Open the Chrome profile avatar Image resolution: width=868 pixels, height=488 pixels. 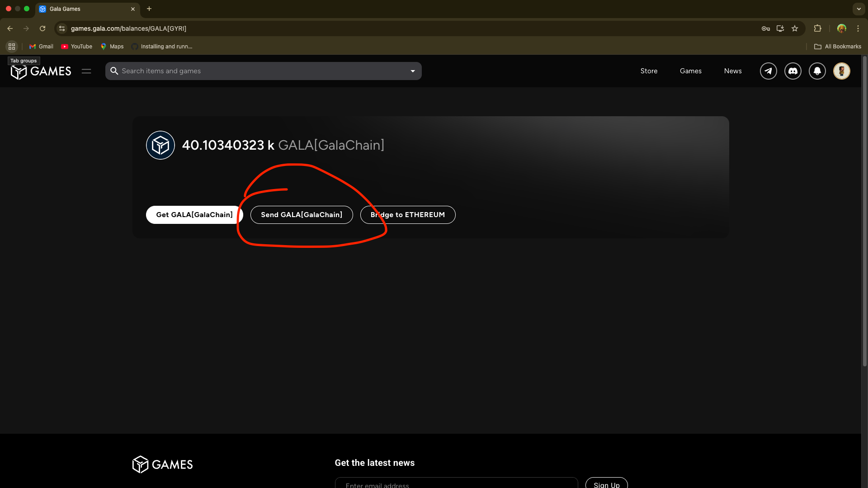point(842,28)
